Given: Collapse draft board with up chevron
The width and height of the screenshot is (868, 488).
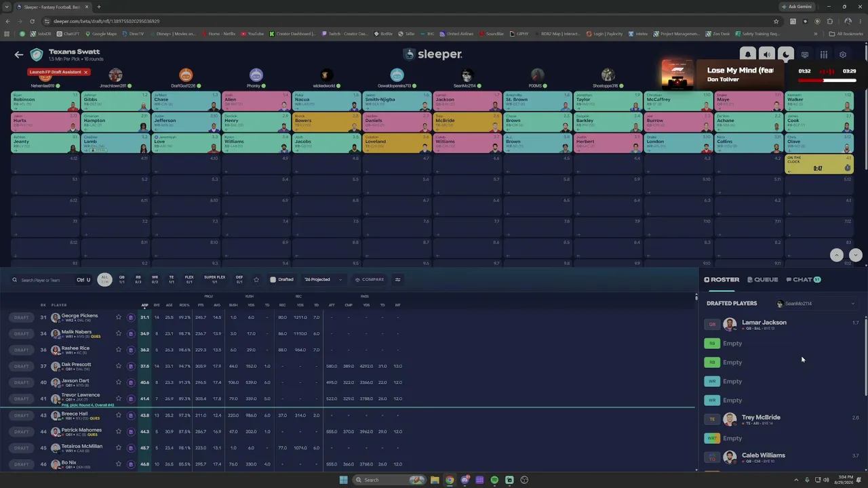Looking at the screenshot, I should point(837,255).
